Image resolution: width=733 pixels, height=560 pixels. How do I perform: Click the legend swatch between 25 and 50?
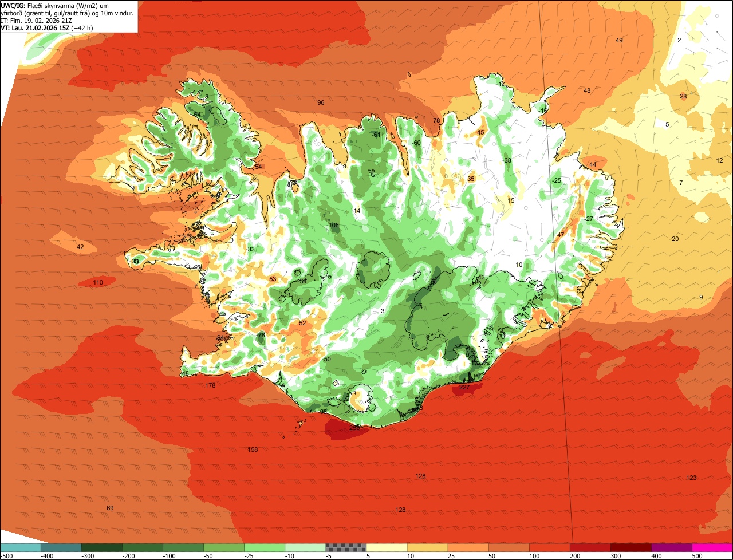pos(468,547)
